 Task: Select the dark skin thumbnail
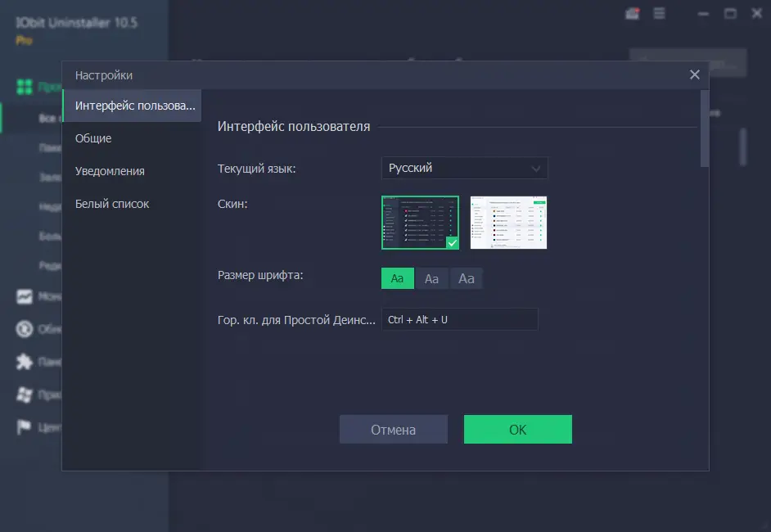tap(420, 223)
